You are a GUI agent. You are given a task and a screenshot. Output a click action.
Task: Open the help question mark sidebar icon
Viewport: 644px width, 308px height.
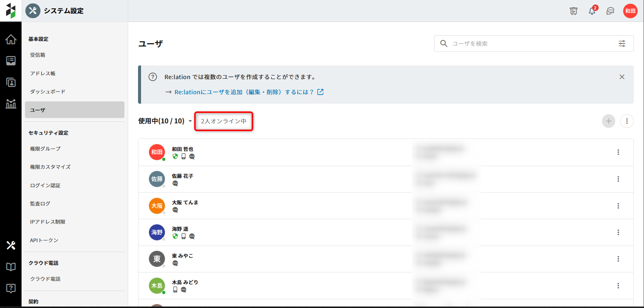pos(11,288)
